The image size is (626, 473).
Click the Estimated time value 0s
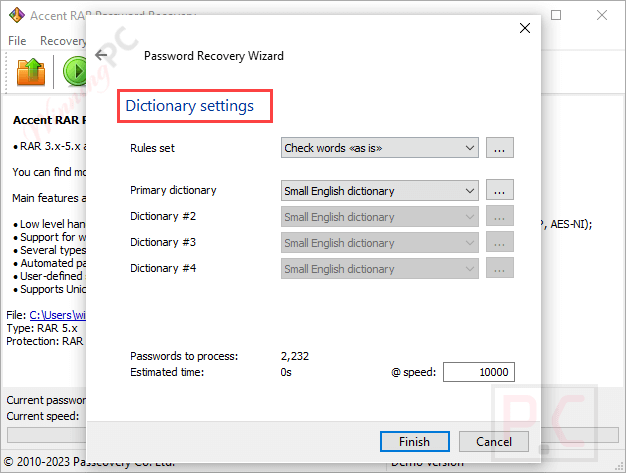286,372
